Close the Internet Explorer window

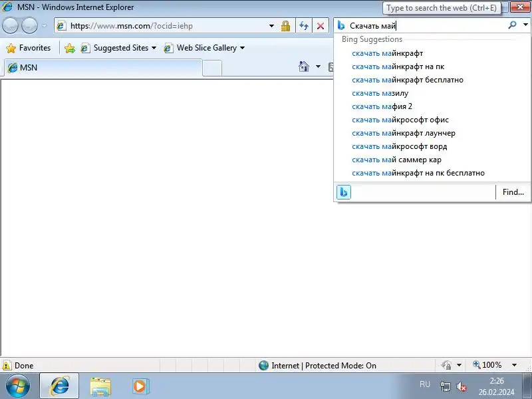tap(520, 7)
